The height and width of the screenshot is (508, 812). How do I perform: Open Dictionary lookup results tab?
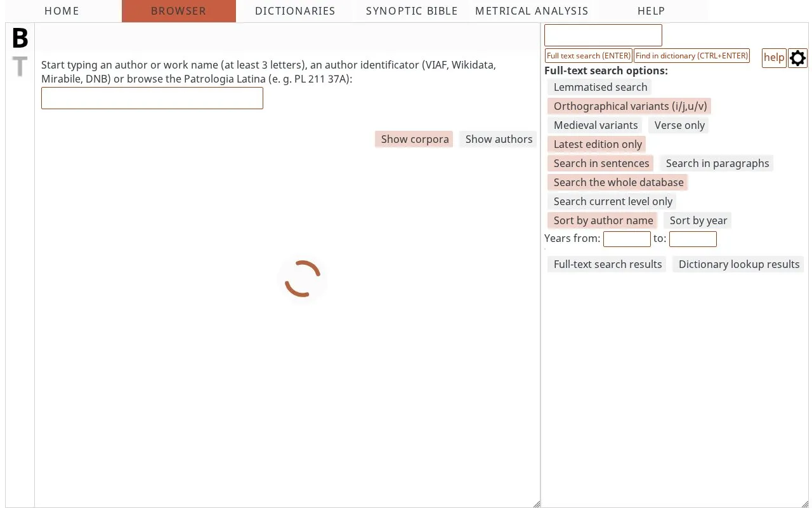pyautogui.click(x=739, y=264)
